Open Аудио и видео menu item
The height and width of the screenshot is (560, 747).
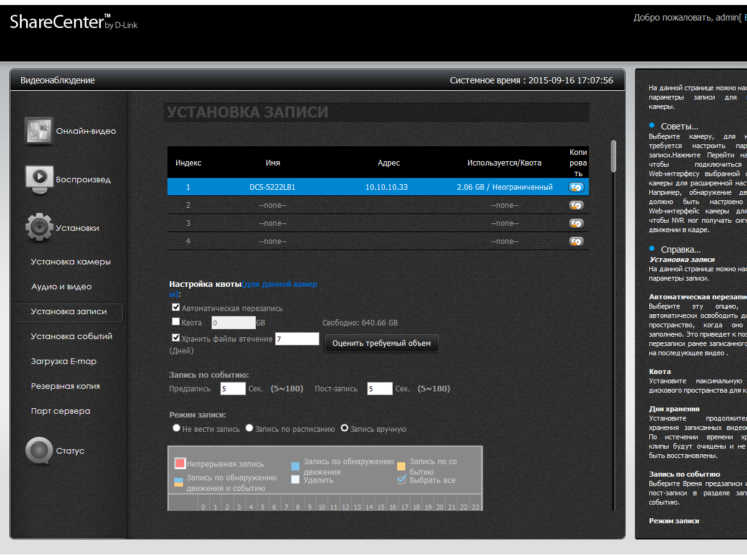[x=62, y=287]
